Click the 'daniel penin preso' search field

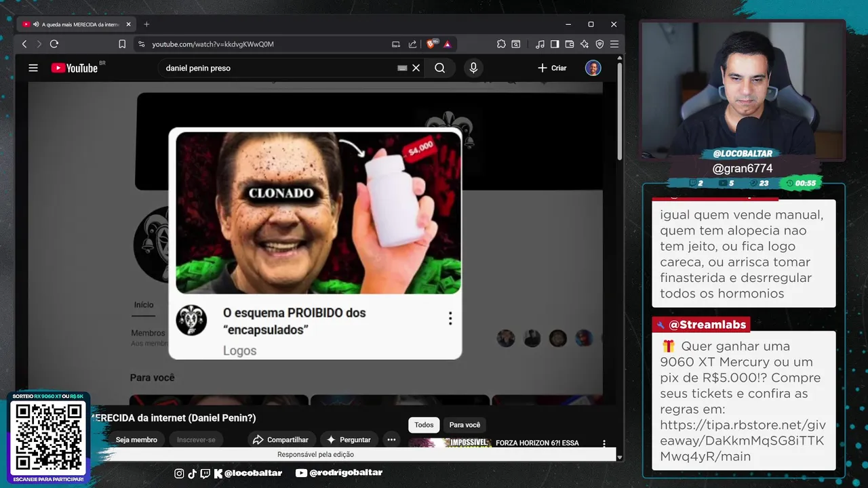[278, 68]
